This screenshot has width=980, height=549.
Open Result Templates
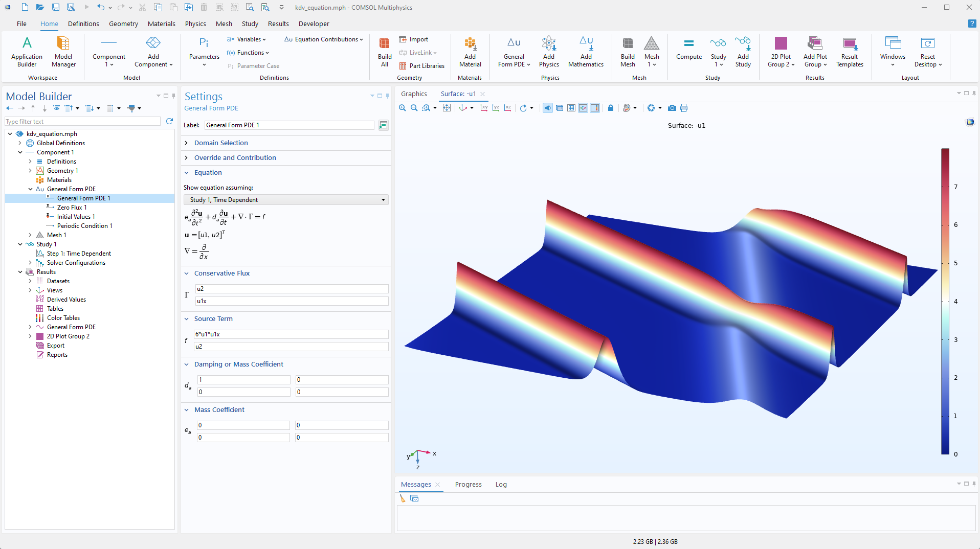click(x=850, y=52)
